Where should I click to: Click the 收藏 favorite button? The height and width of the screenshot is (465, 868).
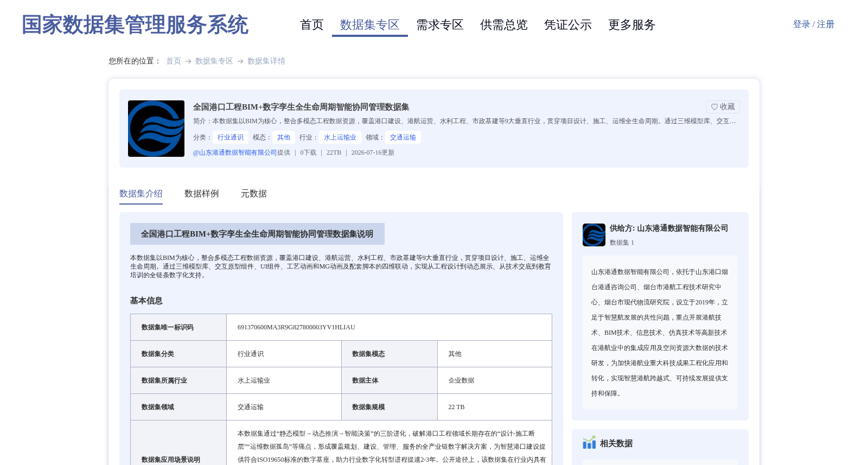tap(723, 107)
